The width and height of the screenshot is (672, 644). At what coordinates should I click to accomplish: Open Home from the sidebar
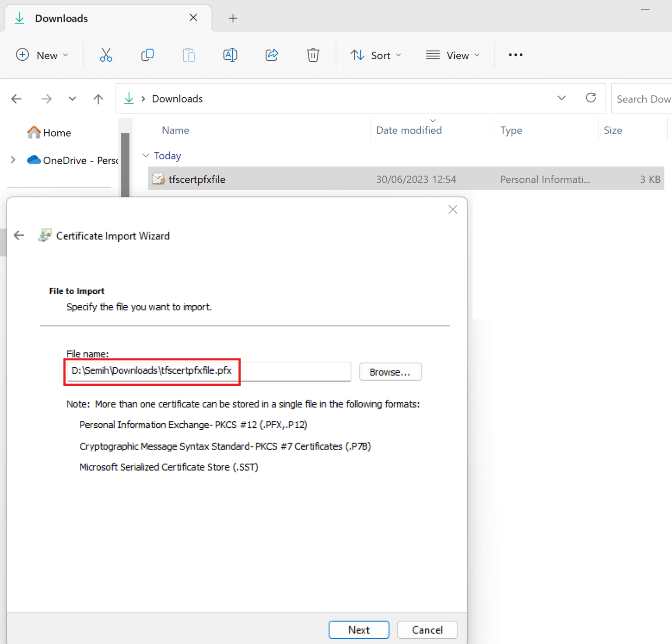[x=56, y=132]
